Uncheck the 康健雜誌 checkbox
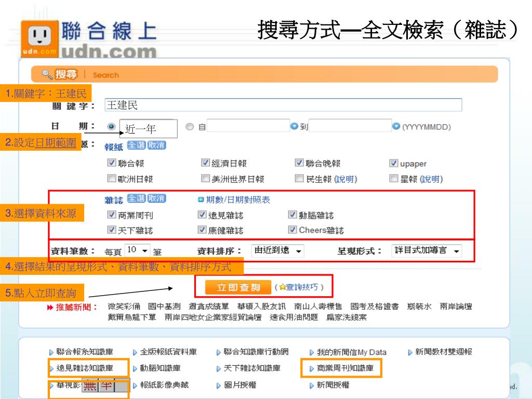532x399 pixels. click(202, 230)
